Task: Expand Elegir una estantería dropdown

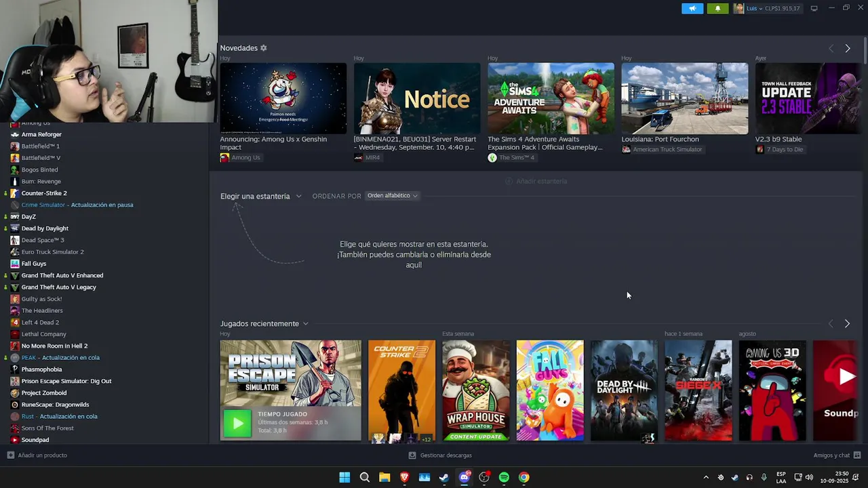Action: pyautogui.click(x=261, y=196)
